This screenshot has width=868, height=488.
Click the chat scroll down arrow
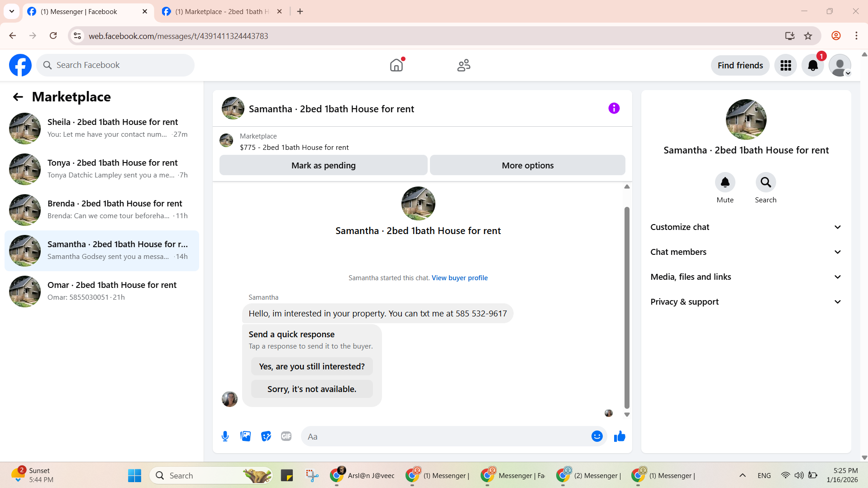[x=627, y=415]
